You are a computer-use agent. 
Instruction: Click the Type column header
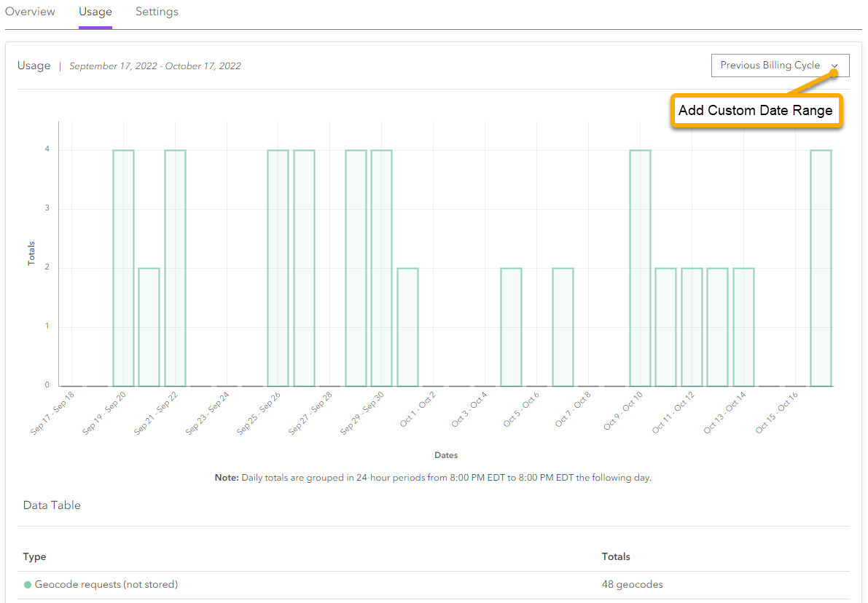(34, 556)
